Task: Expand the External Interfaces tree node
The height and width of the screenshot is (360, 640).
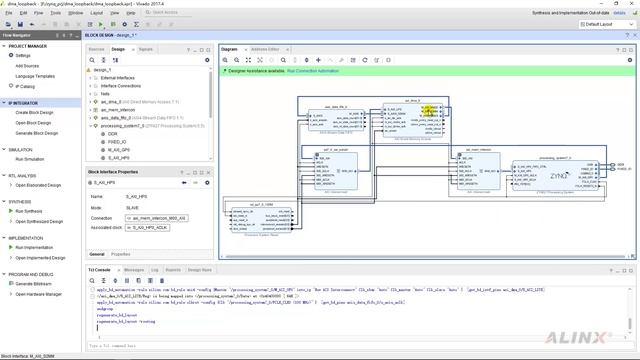Action: click(x=90, y=78)
